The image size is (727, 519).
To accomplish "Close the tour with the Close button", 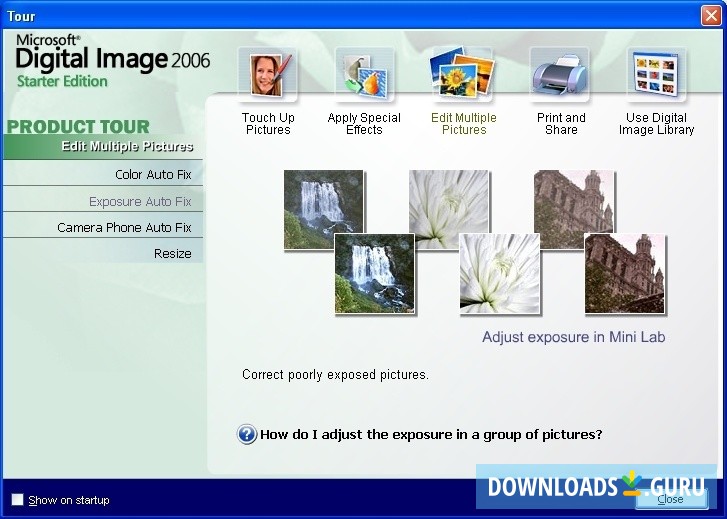I will coord(670,499).
